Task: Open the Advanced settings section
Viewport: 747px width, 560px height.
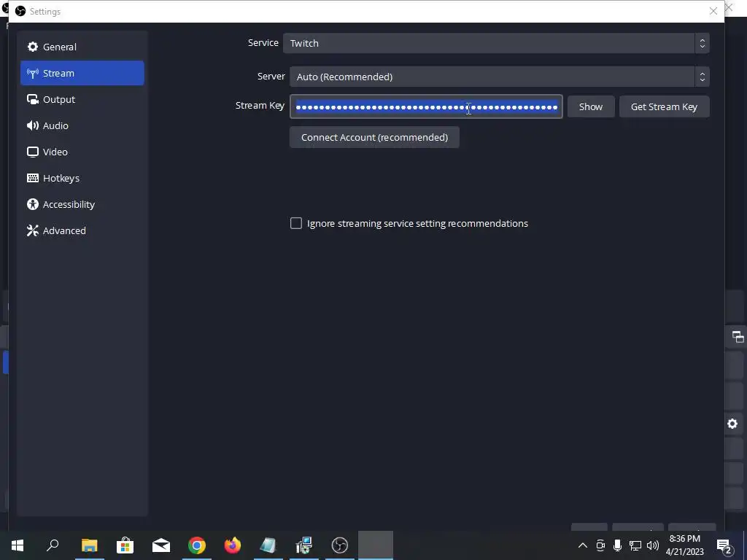Action: [82, 230]
